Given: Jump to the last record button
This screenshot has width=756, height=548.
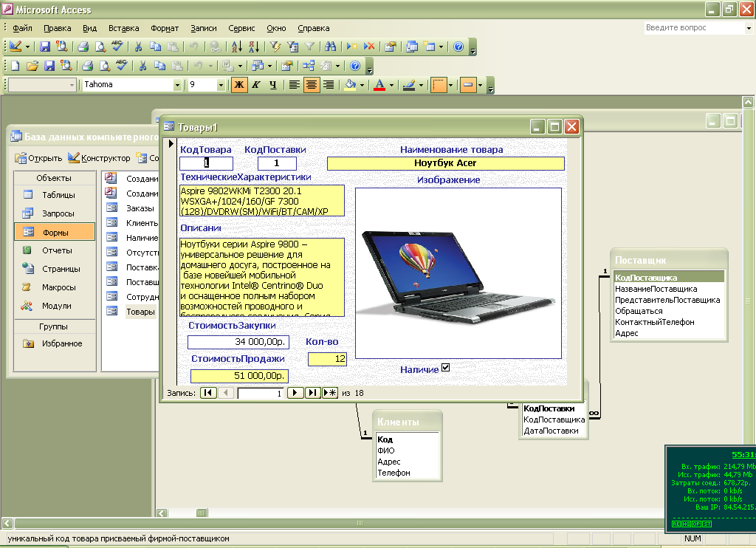Looking at the screenshot, I should tap(312, 393).
